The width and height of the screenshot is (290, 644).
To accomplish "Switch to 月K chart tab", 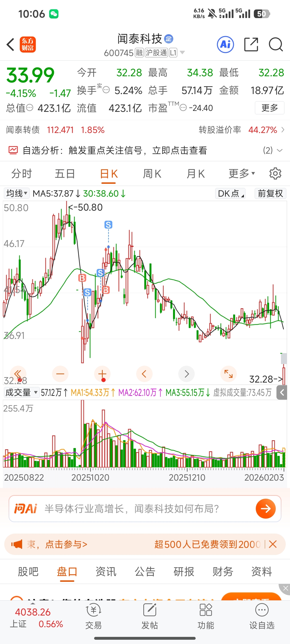I will [x=196, y=174].
